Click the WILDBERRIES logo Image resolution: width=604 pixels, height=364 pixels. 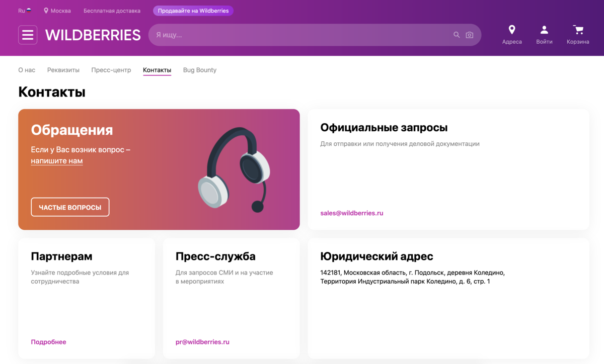point(93,35)
